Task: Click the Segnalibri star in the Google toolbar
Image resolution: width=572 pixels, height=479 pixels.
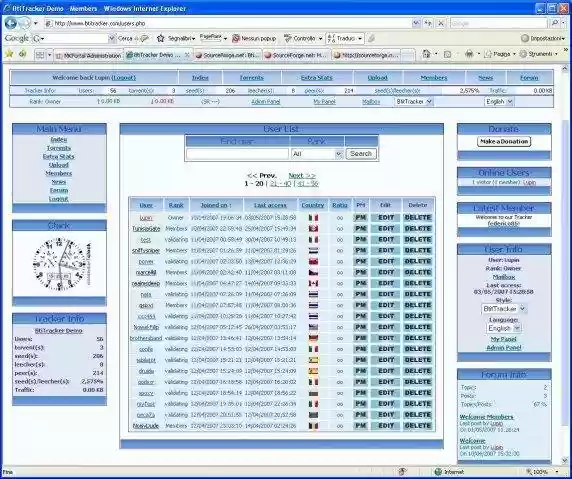Action: point(161,38)
